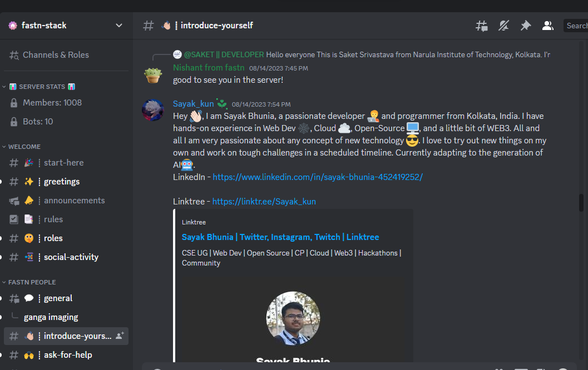
Task: Click the message "good to see you in the server!"
Action: pyautogui.click(x=228, y=80)
